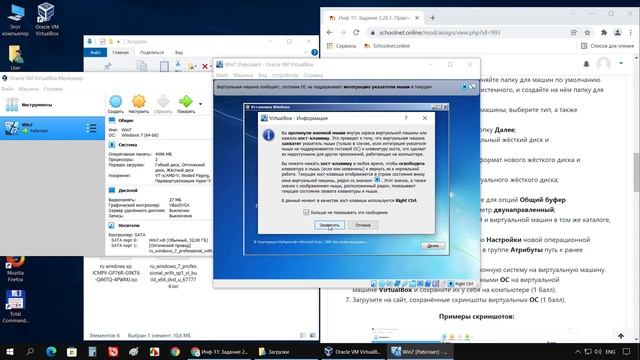This screenshot has width=640, height=360.
Task: Open the Action Center notifications icon on taskbar
Action: pyautogui.click(x=627, y=351)
